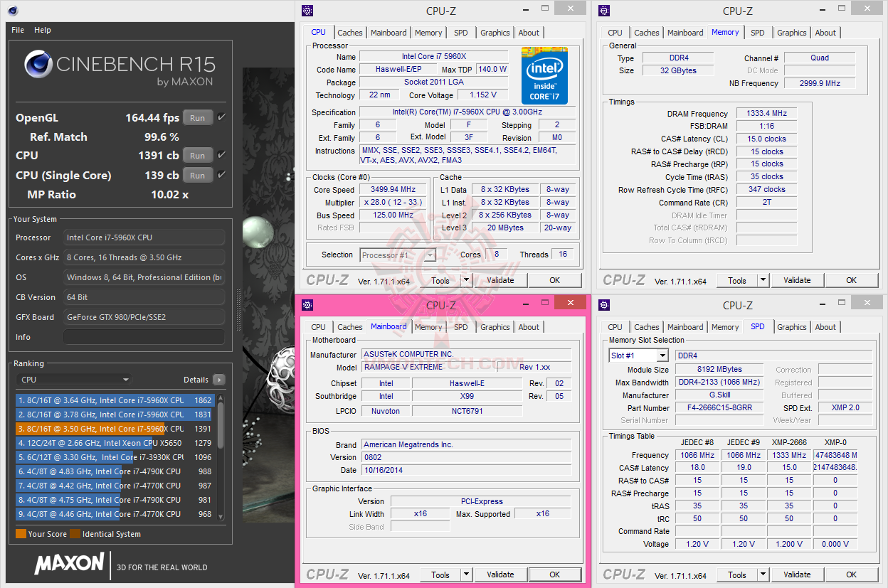Select highlighted ranking row scoring 1391
The height and width of the screenshot is (588, 888).
click(x=115, y=429)
